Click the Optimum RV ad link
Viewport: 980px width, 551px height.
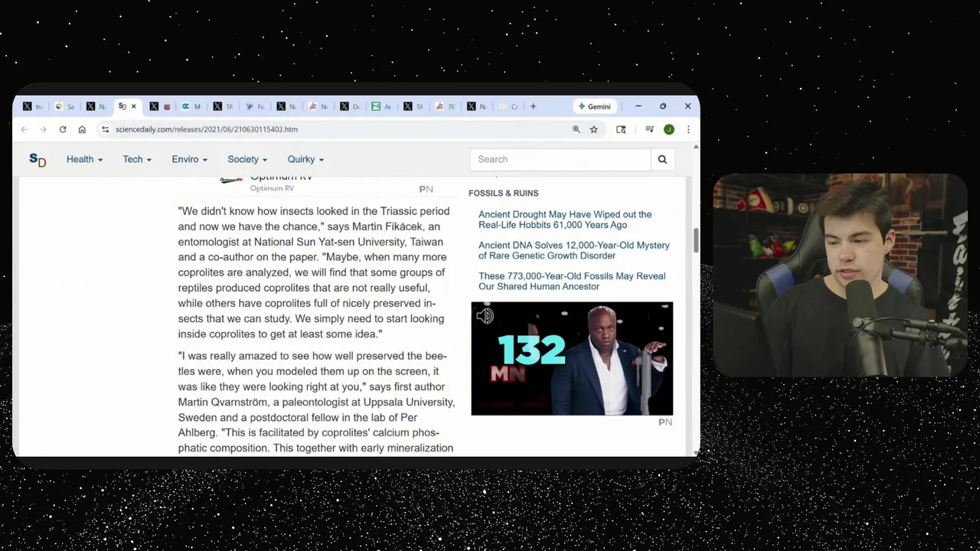(280, 178)
